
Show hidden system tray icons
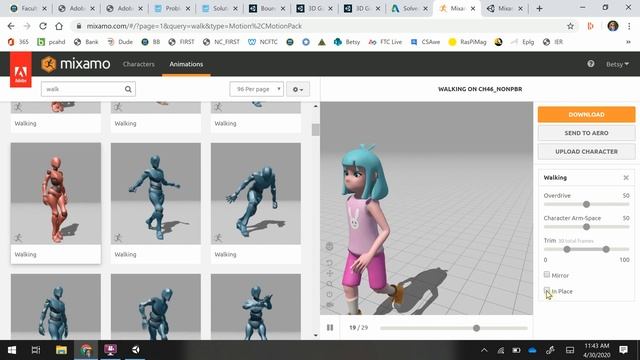[484, 350]
